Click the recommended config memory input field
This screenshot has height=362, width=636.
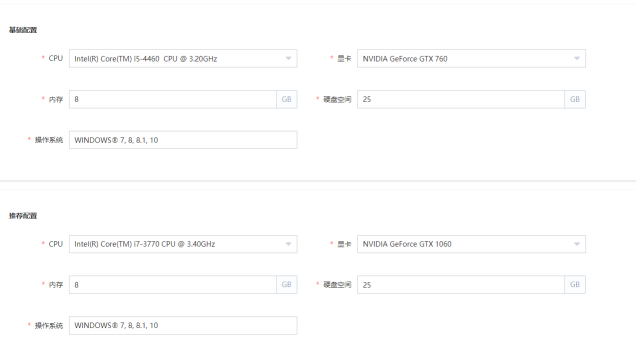tap(173, 284)
